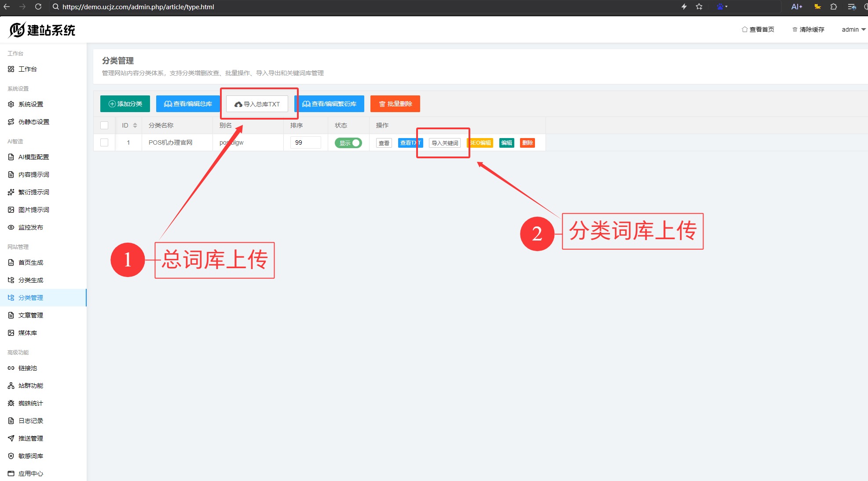The height and width of the screenshot is (481, 868).
Task: Open 监控发布 with the eye icon
Action: (x=11, y=227)
